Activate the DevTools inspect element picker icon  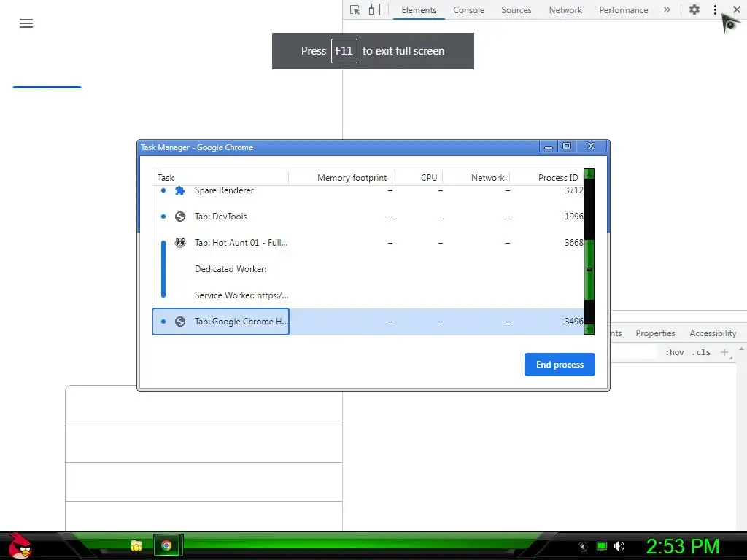coord(355,10)
